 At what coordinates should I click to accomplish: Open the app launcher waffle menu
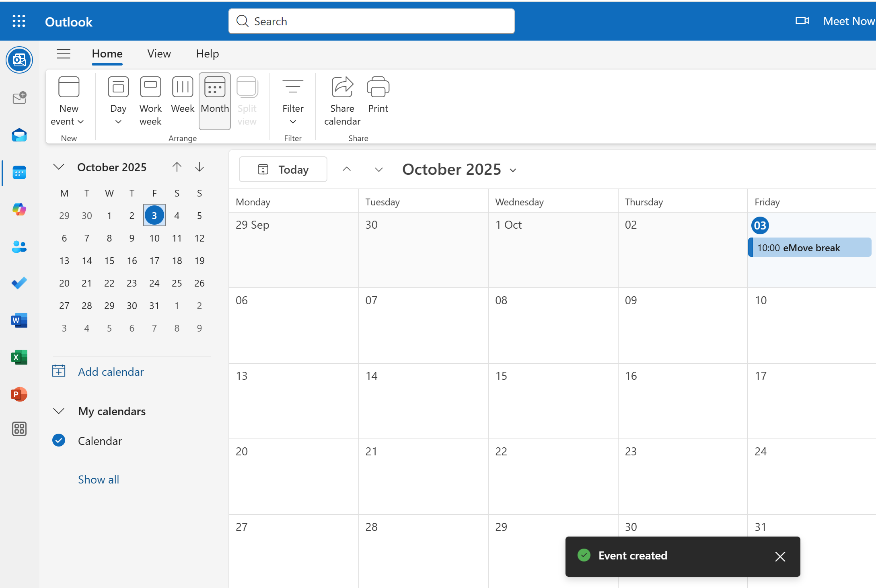(19, 21)
